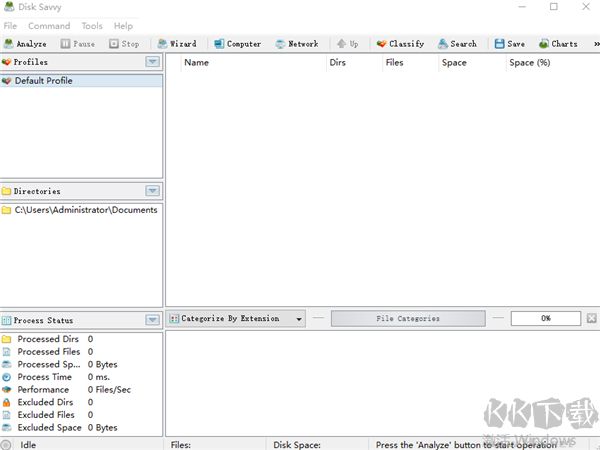
Task: Open the Charts view
Action: [x=558, y=44]
